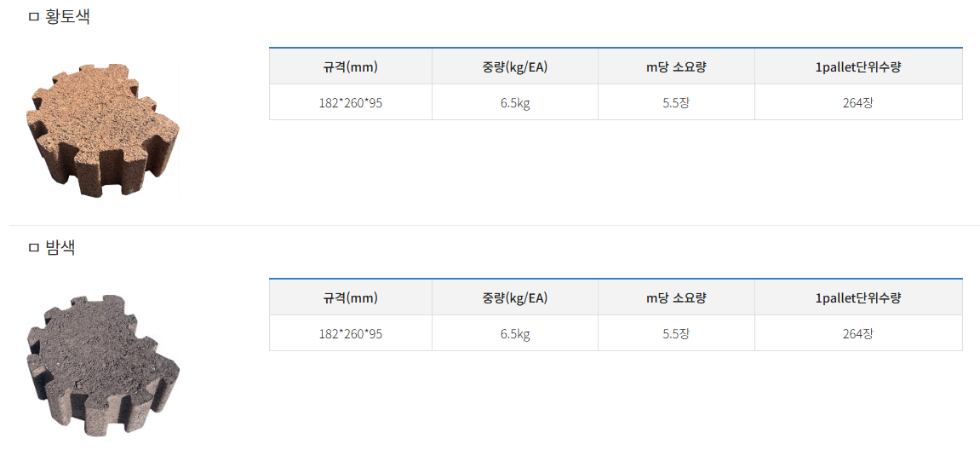Click 1pallet단위수량 header in 밤색 table
The height and width of the screenshot is (450, 980).
[859, 298]
